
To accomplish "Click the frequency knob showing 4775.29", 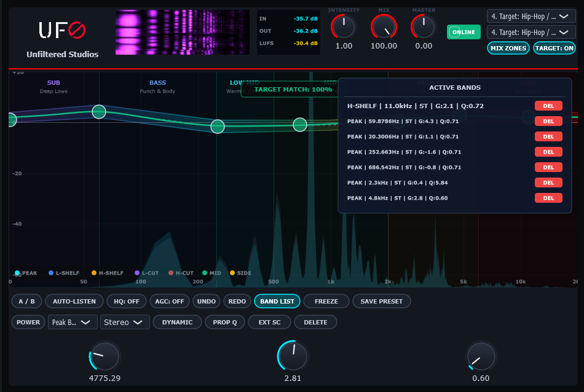I will click(105, 356).
